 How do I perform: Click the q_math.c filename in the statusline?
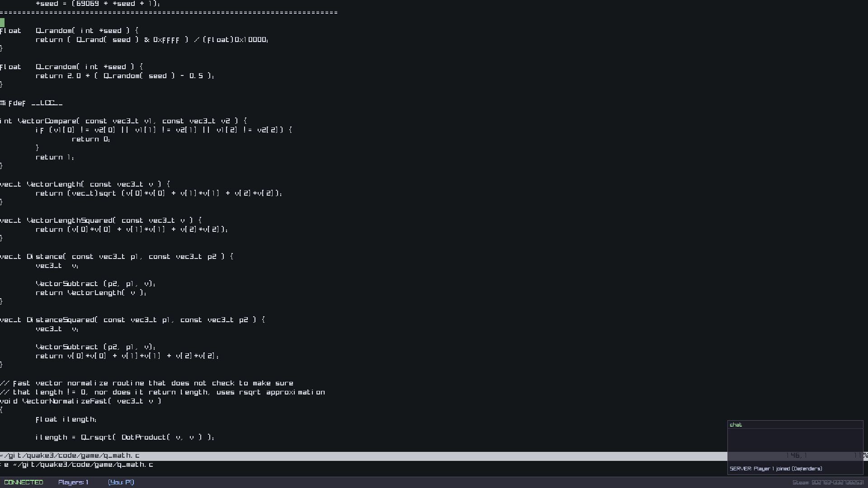[x=120, y=455]
